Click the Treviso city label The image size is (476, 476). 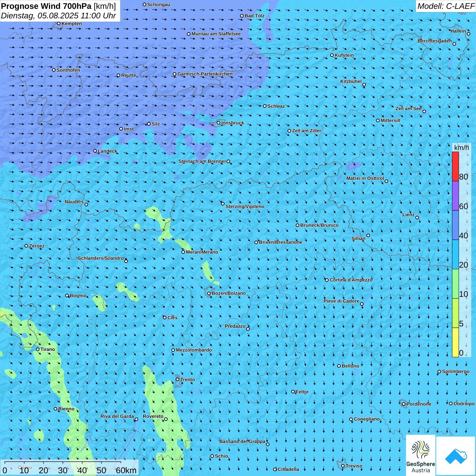point(354,466)
